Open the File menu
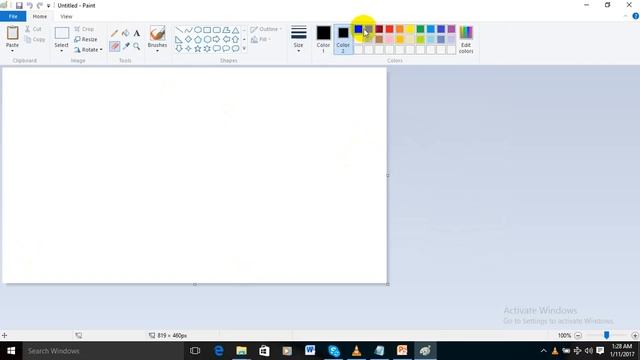The width and height of the screenshot is (640, 360). [x=13, y=16]
